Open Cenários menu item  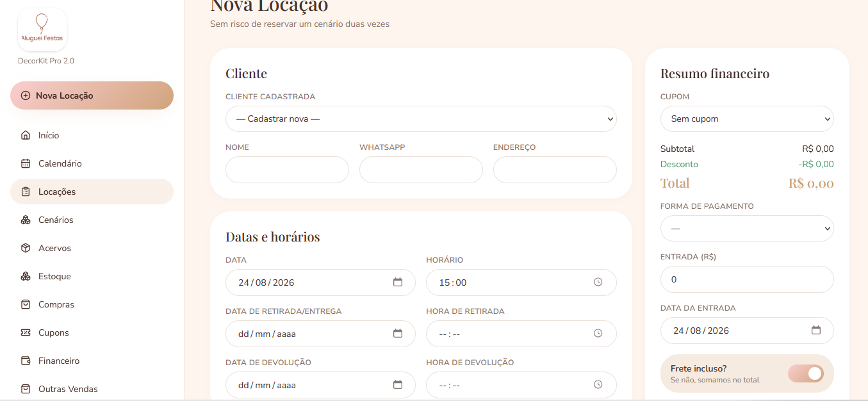(x=92, y=220)
